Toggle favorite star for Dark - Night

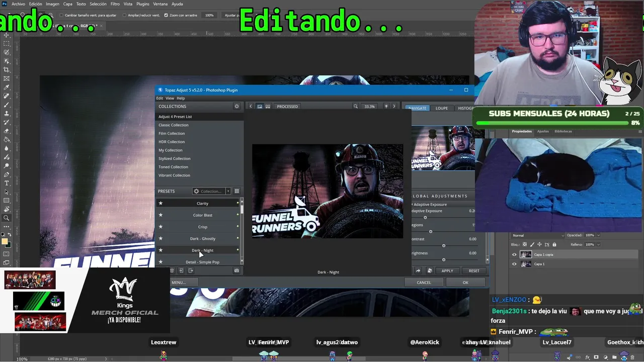160,250
